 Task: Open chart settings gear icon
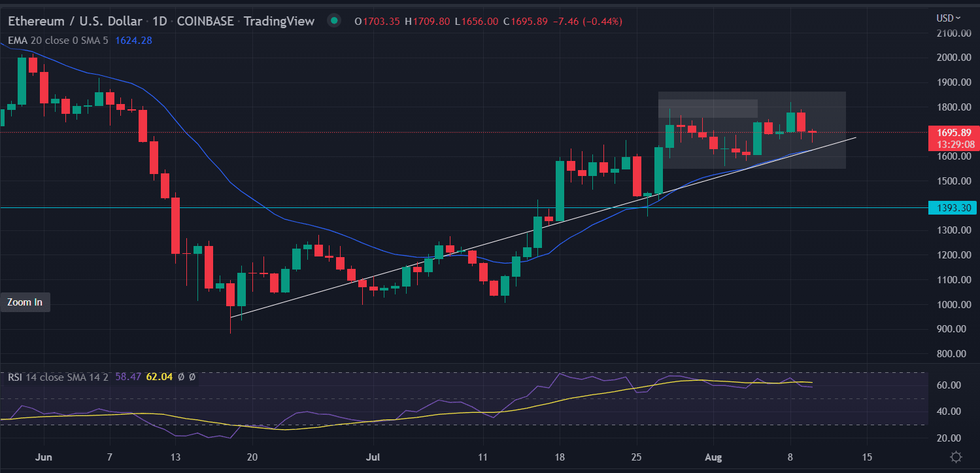956,457
